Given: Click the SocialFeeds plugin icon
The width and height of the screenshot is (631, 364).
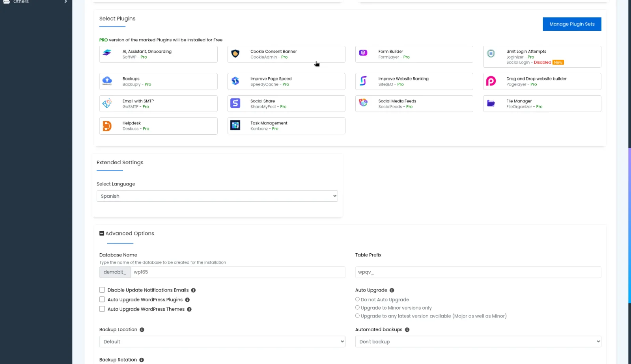Looking at the screenshot, I should coord(363,102).
